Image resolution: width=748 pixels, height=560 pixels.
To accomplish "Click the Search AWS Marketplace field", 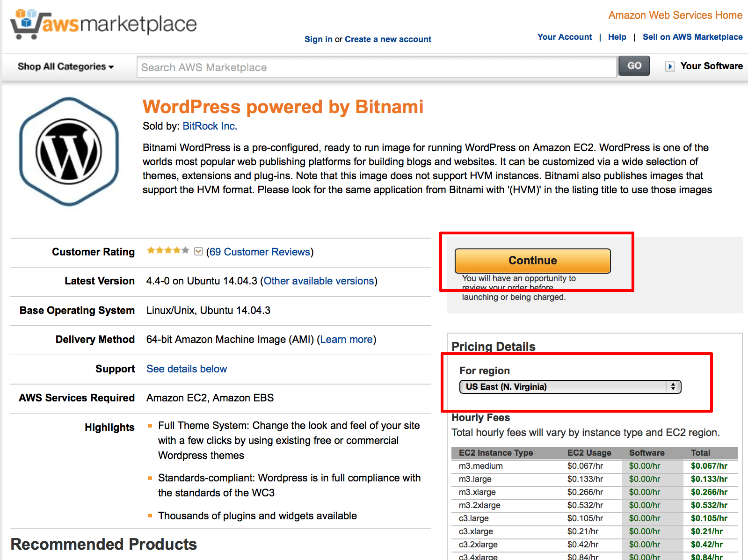I will tap(377, 67).
